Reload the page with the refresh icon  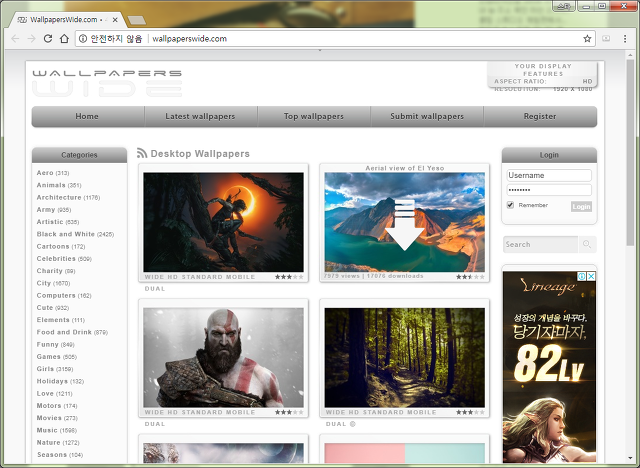coord(48,38)
